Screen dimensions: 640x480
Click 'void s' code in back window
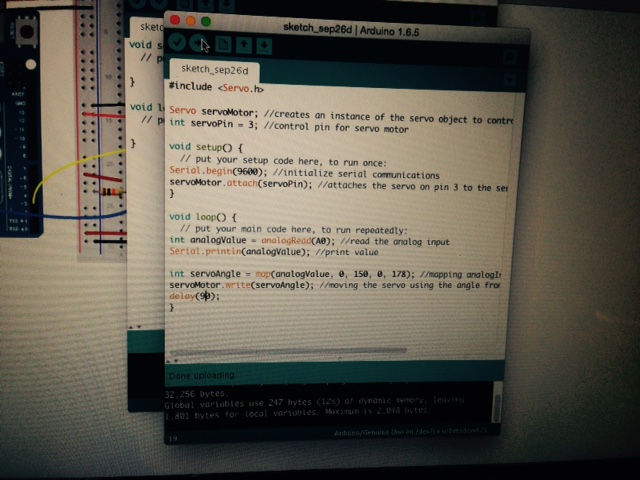pyautogui.click(x=145, y=45)
